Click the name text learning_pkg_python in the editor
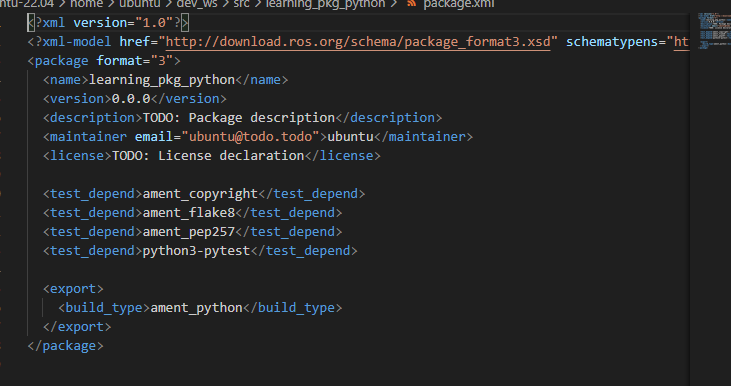 pyautogui.click(x=162, y=80)
